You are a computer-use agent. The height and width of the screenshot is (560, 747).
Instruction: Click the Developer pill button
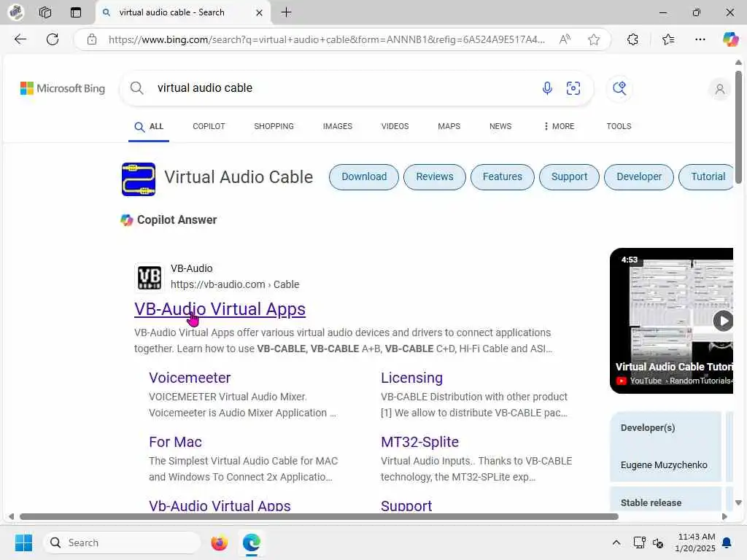[x=639, y=176]
